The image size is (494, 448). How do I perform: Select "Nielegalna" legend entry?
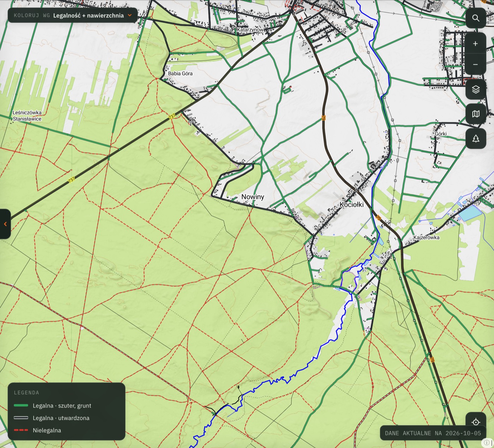37,430
